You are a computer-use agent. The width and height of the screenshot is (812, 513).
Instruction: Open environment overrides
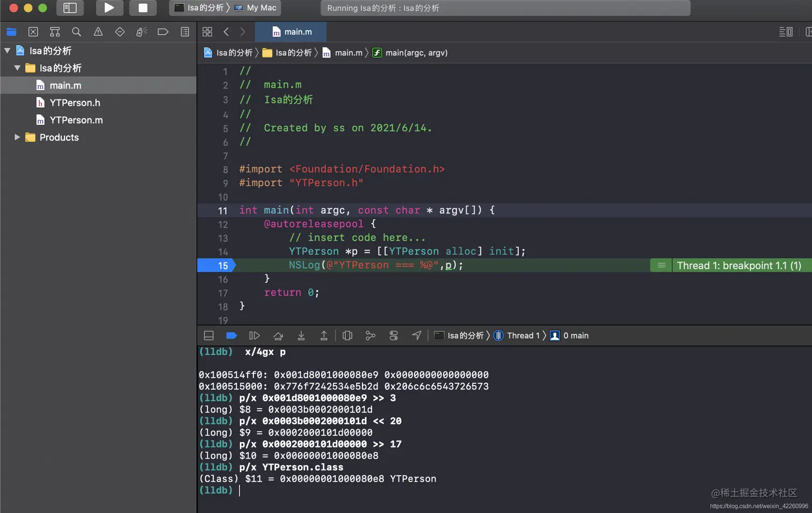click(394, 335)
